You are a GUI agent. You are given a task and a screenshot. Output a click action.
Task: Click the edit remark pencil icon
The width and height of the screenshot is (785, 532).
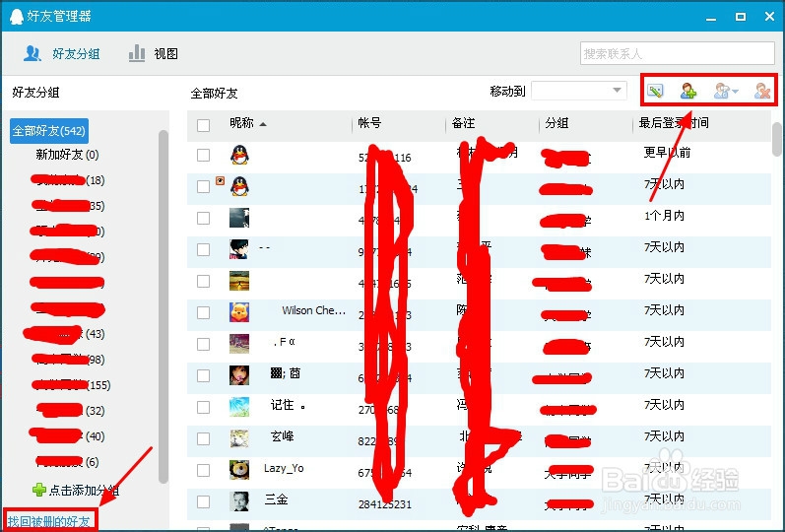655,91
